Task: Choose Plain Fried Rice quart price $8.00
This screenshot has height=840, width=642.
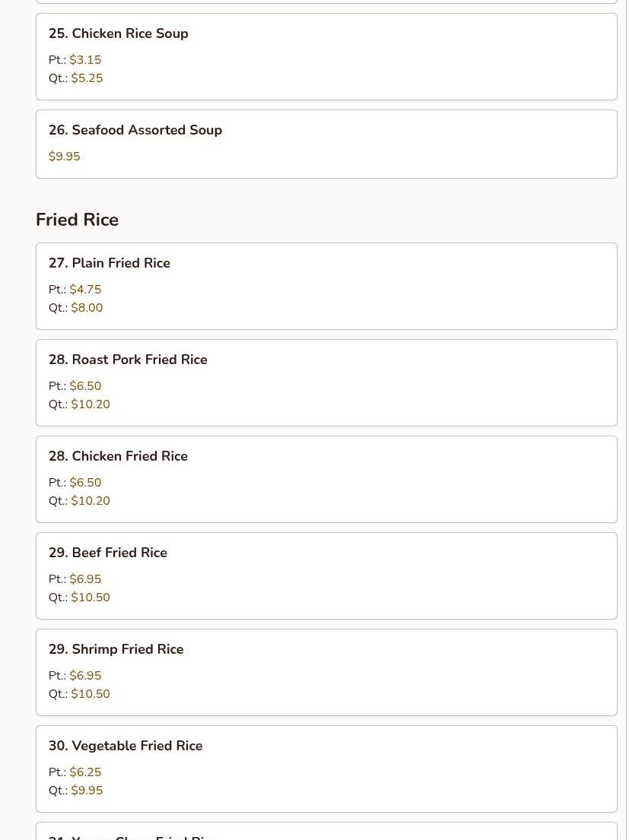Action: click(87, 308)
